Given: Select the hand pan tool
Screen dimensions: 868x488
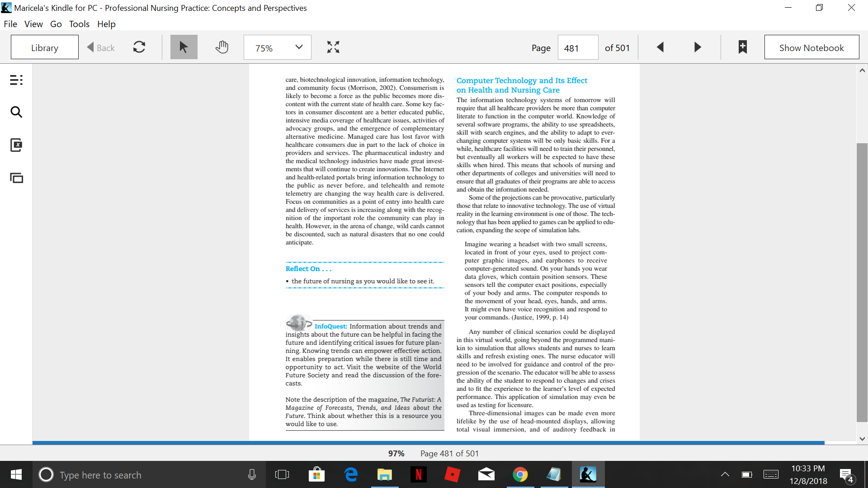Looking at the screenshot, I should pos(222,47).
